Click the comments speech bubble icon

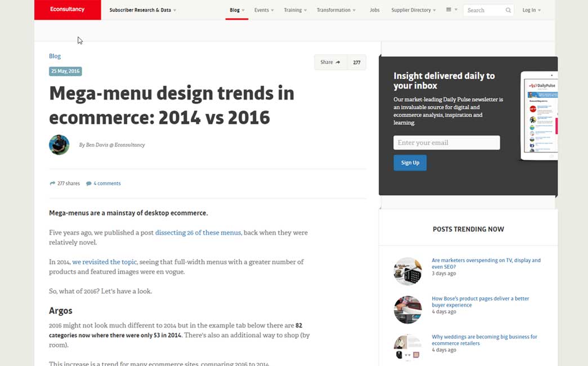[89, 184]
